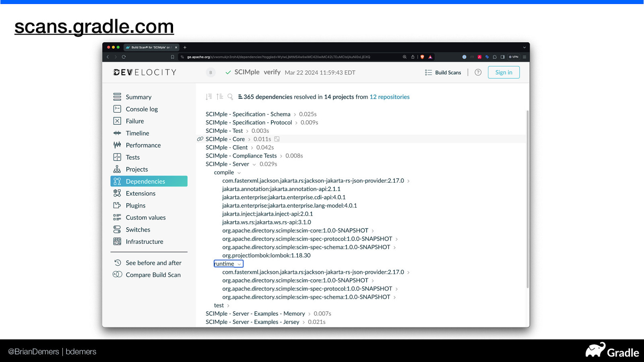Click the Projects hierarchy icon
Image resolution: width=644 pixels, height=362 pixels.
point(117,169)
